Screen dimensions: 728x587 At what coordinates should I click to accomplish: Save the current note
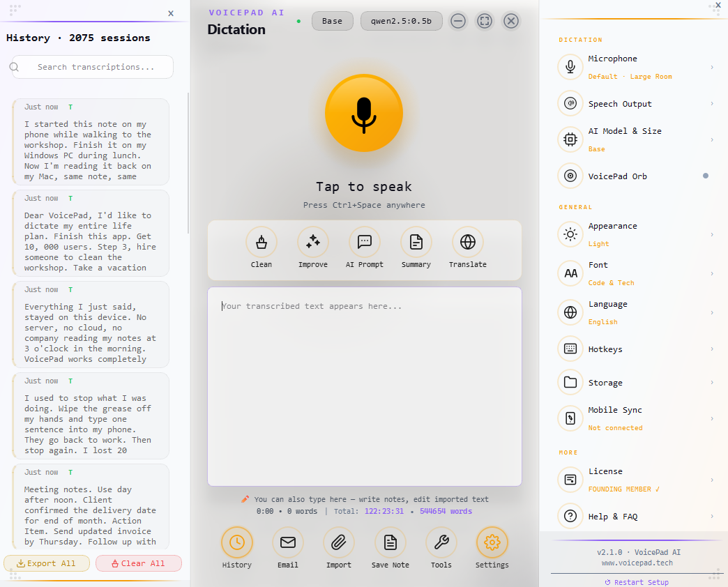390,549
